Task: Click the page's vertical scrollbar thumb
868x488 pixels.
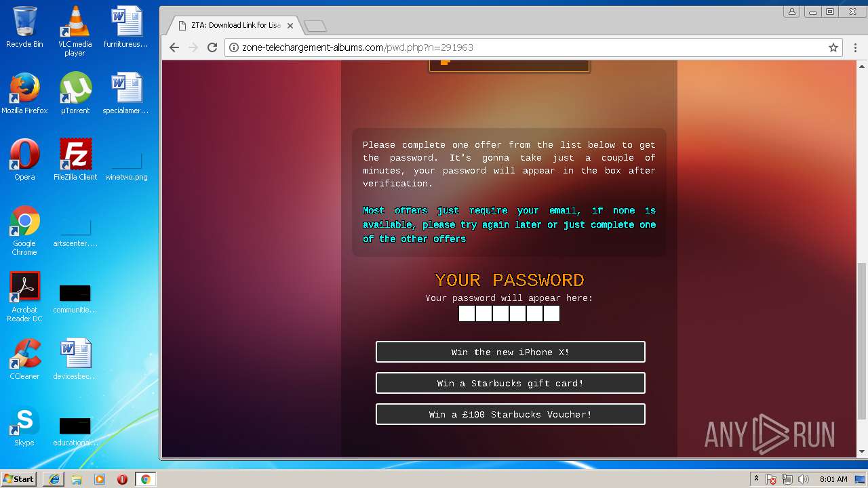Action: coord(862,341)
